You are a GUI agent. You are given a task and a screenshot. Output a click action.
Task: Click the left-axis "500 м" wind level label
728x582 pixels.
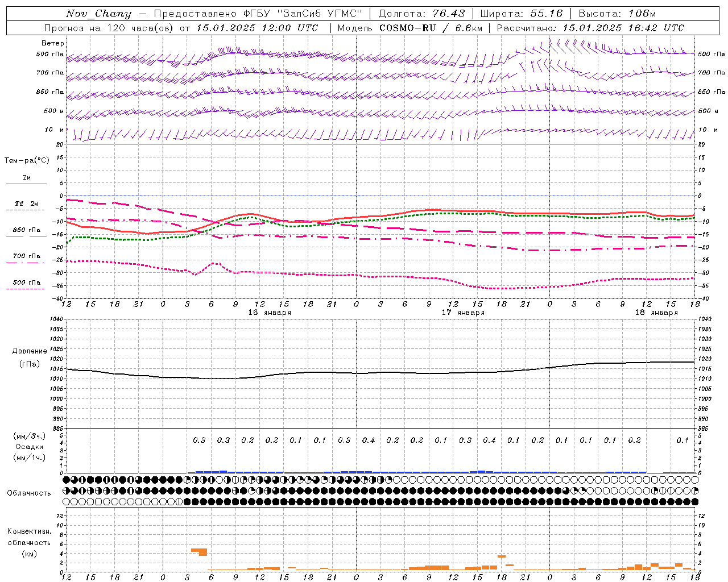(55, 111)
